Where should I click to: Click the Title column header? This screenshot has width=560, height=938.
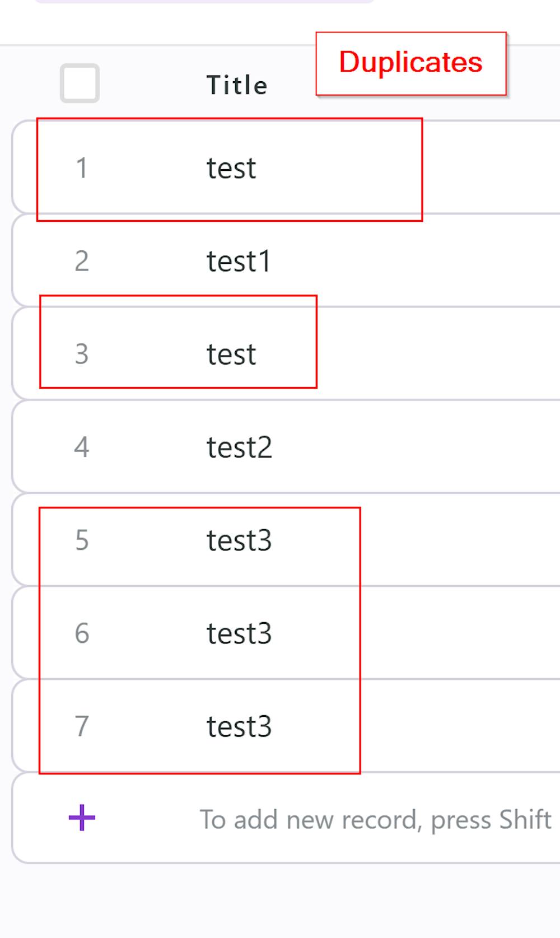[x=237, y=85]
